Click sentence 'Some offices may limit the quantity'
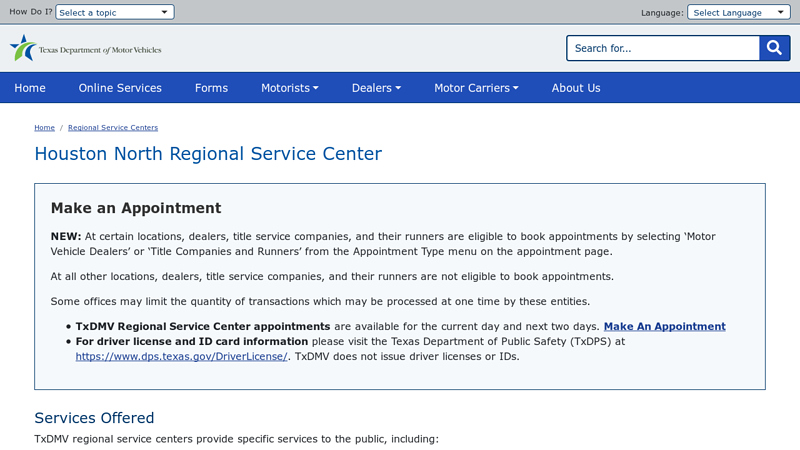Image resolution: width=800 pixels, height=450 pixels. (x=320, y=302)
